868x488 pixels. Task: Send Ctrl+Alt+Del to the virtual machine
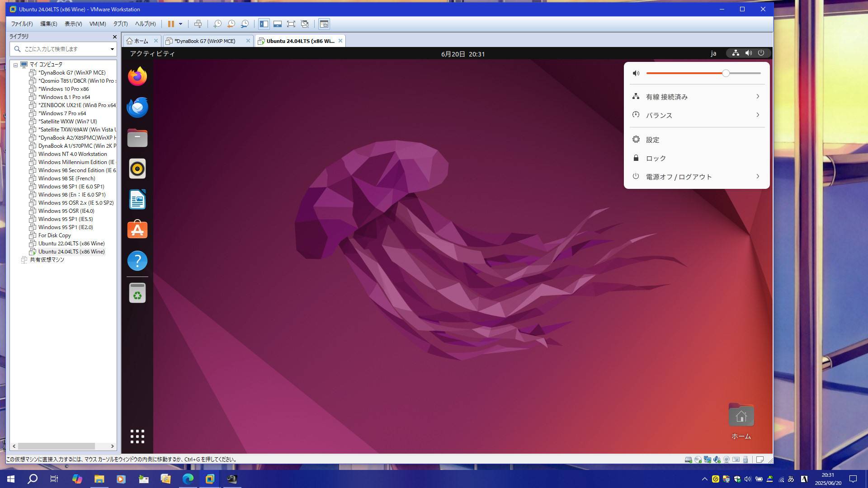tap(198, 24)
